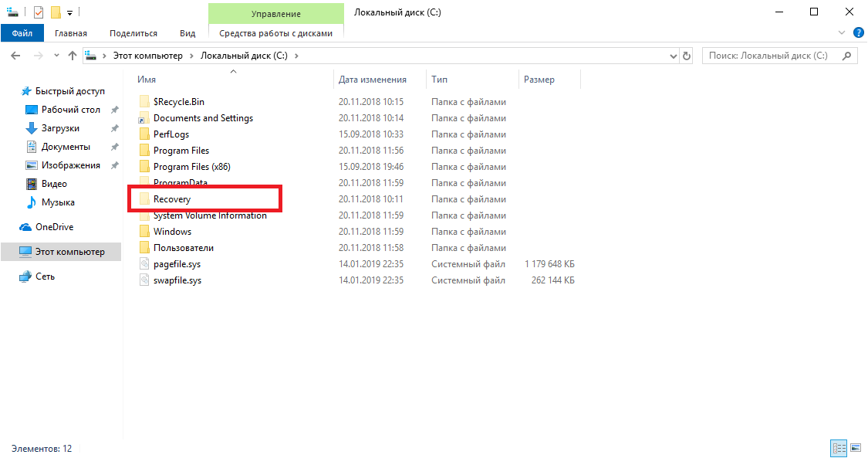The image size is (868, 458).
Task: Select the swapfile.sys file icon
Action: [144, 280]
